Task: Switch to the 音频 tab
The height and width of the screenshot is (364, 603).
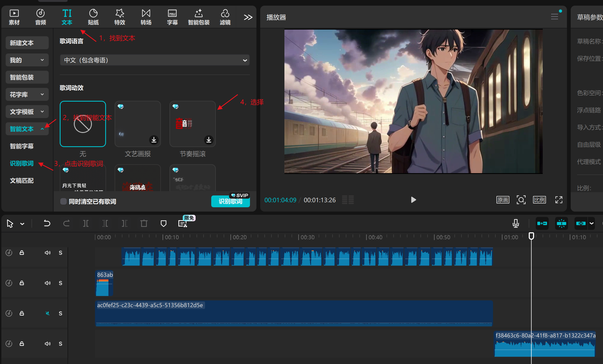Action: pos(40,17)
